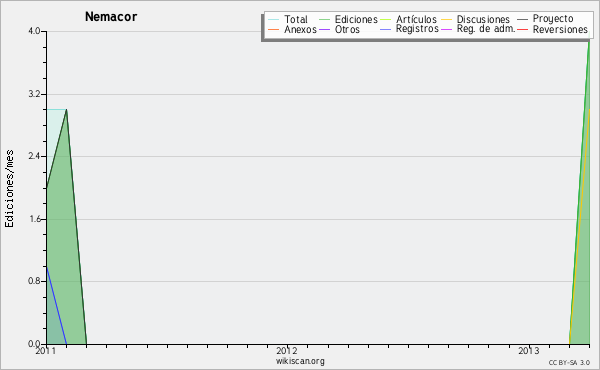Viewport: 600px width, 370px height.
Task: Click the wikiscan.org credit text
Action: click(300, 361)
